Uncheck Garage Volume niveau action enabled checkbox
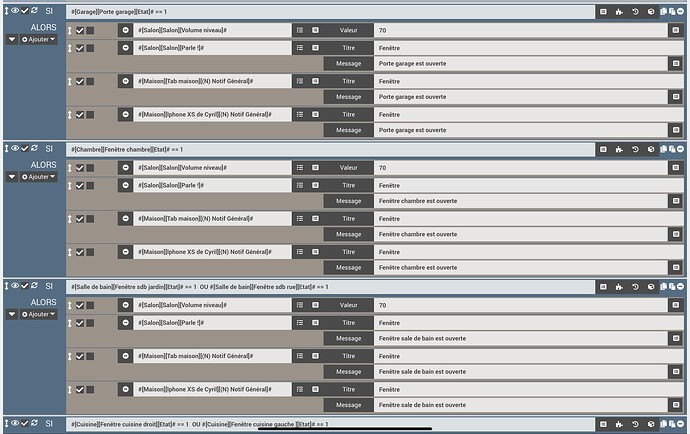Screen dimensions: 690x434 point(80,30)
